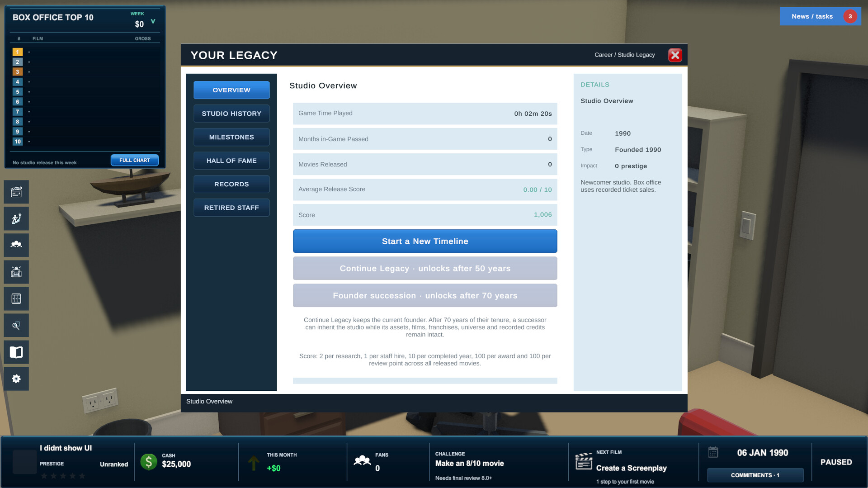Click the Movies Released row
The image size is (868, 488).
pos(425,164)
